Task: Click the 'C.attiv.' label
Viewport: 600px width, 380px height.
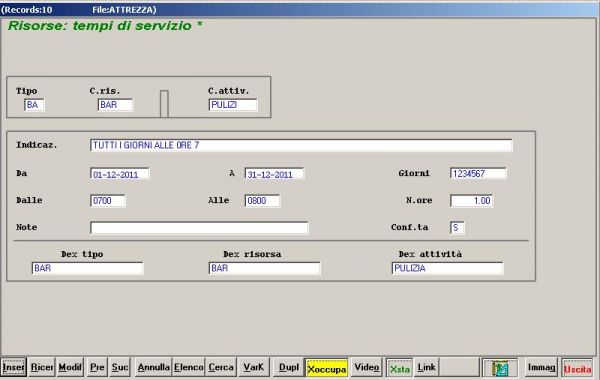Action: click(228, 91)
